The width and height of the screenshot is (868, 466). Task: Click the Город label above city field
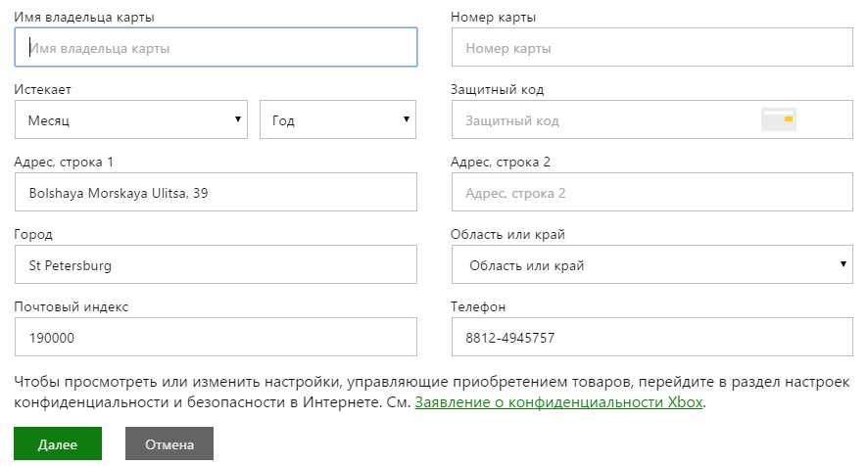pos(33,235)
